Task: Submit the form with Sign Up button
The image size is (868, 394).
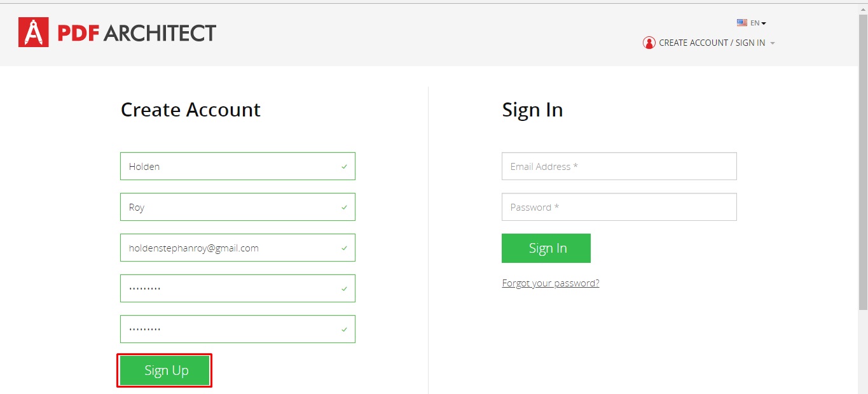Action: pyautogui.click(x=165, y=370)
